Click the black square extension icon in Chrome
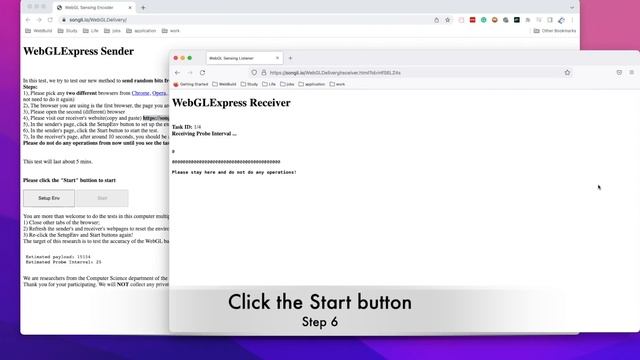This screenshot has height=360, width=640. [517, 20]
